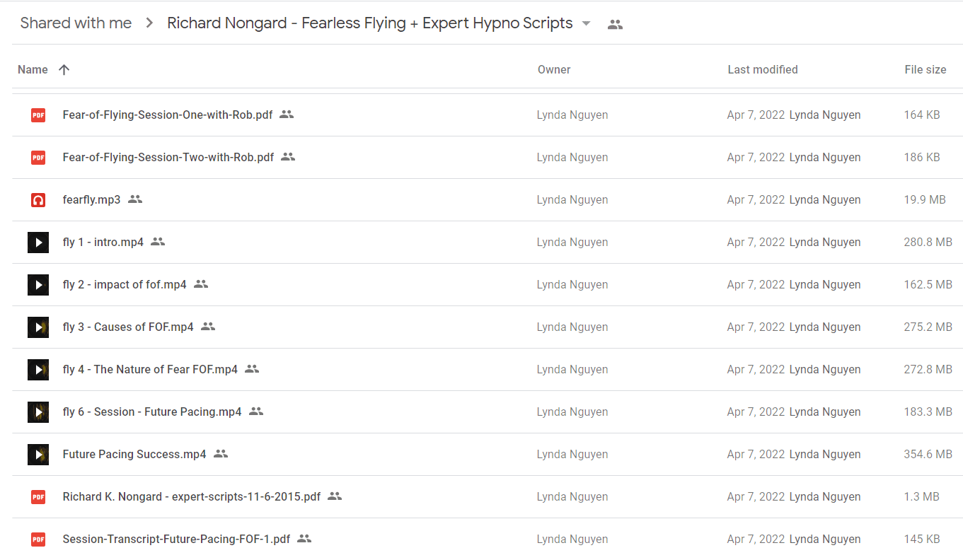Click the Richard Nongard folder title in breadcrumb
Viewport: 963px width, 560px height.
[370, 23]
